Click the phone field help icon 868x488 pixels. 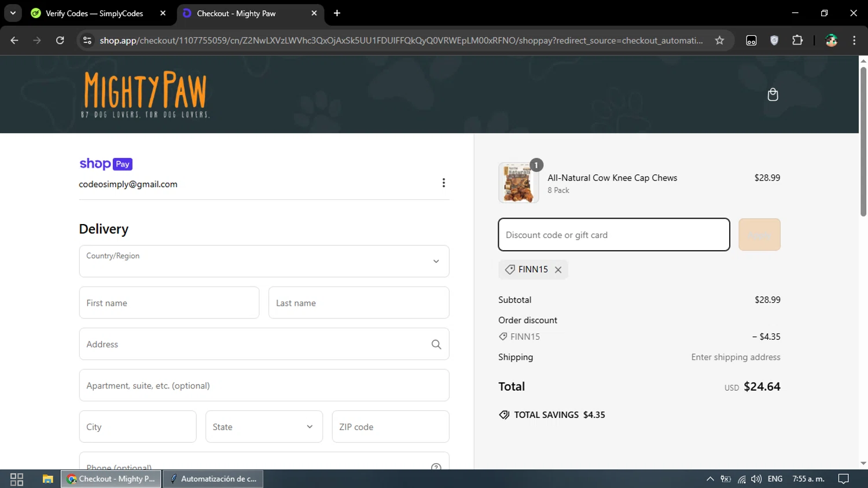(x=436, y=467)
